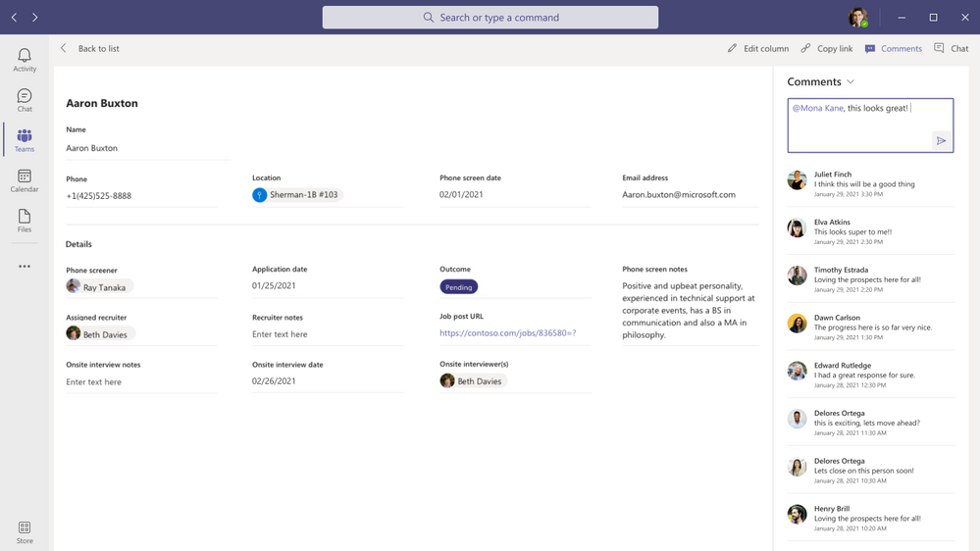Click Henry Brill's comment avatar
This screenshot has height=551, width=980.
click(797, 514)
